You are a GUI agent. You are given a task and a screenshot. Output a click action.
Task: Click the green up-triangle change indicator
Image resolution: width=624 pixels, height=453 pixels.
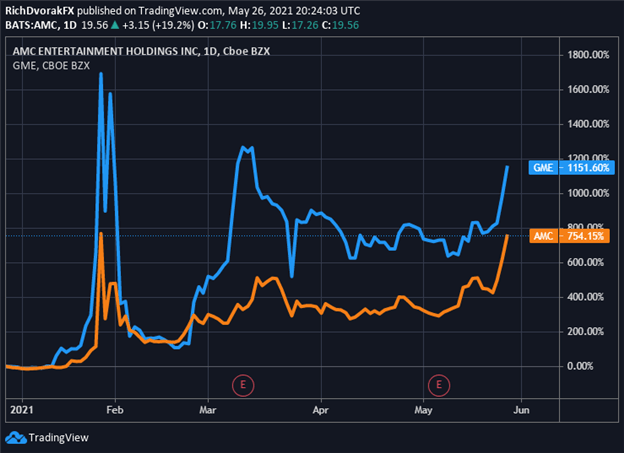tap(115, 25)
